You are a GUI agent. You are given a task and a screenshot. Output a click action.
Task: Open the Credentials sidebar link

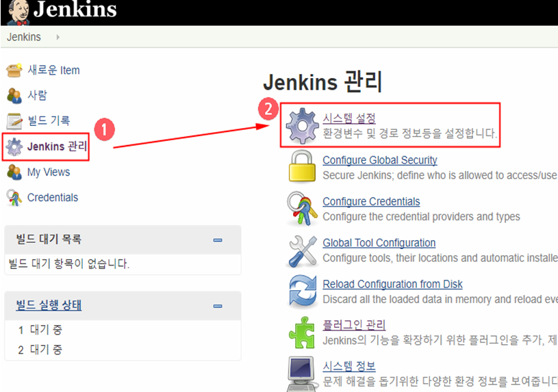click(53, 198)
